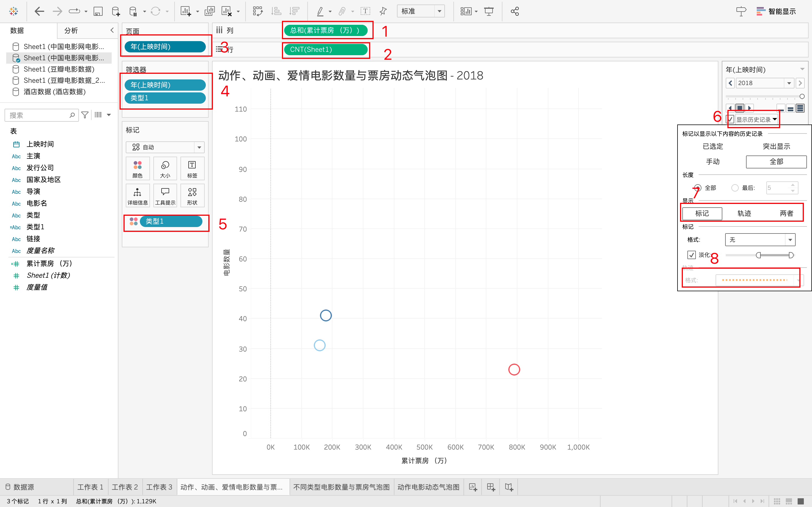The height and width of the screenshot is (507, 812).
Task: Click the 智能显示 Show Me button
Action: [776, 11]
